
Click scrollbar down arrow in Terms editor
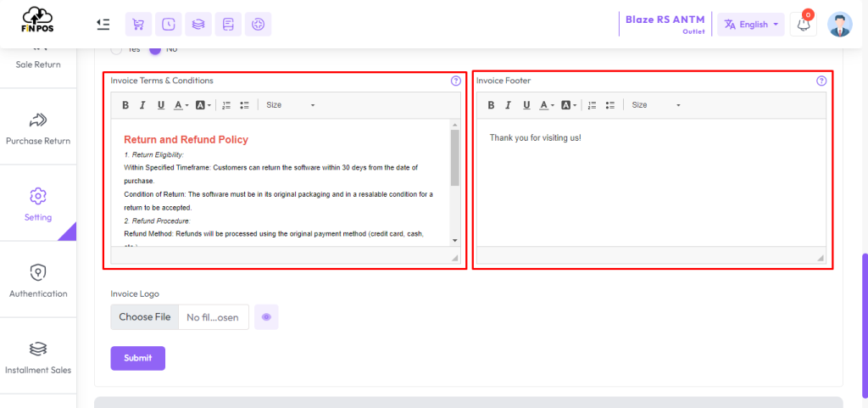pyautogui.click(x=455, y=240)
